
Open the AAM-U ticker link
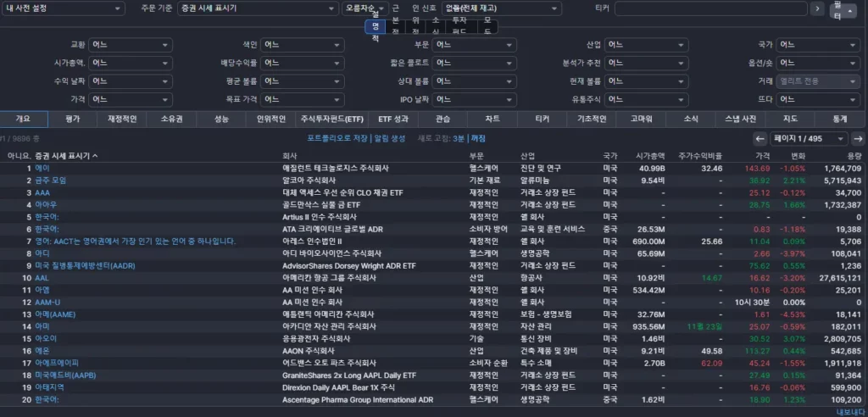tap(47, 303)
